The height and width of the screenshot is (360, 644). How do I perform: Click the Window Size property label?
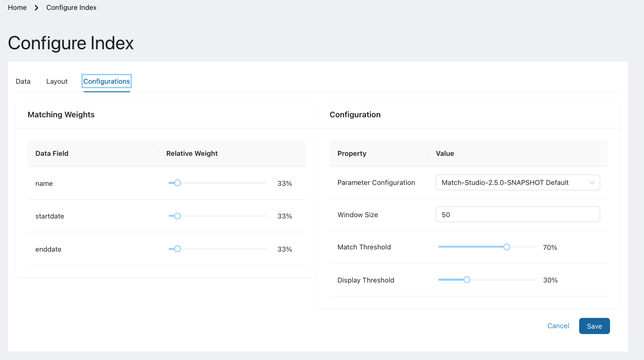pyautogui.click(x=358, y=214)
